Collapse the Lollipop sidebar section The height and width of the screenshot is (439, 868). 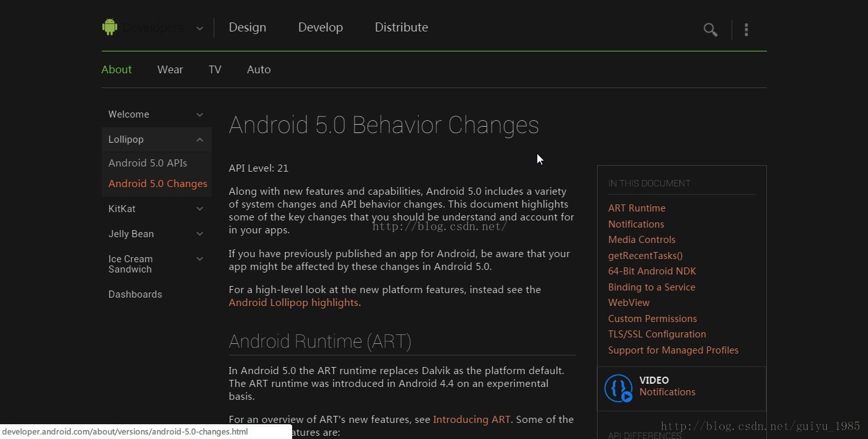point(199,139)
